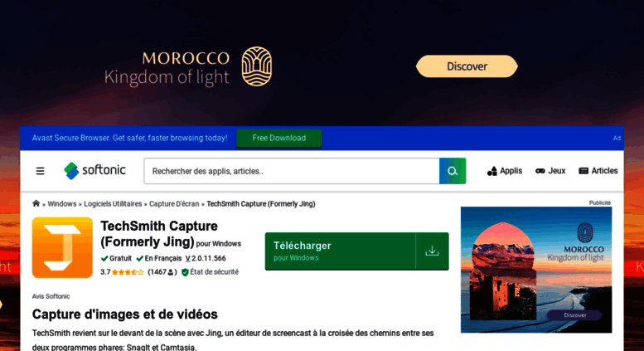Click the 'Gratuit' label
This screenshot has width=644, height=351.
pos(117,259)
